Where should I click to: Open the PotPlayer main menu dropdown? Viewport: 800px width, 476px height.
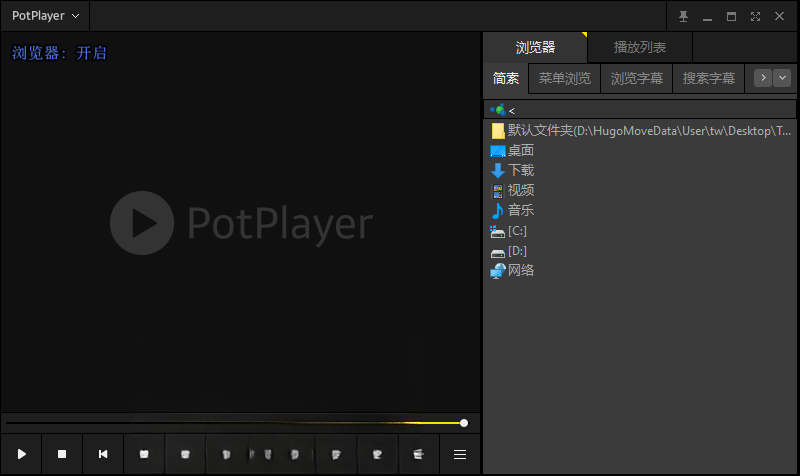click(45, 16)
